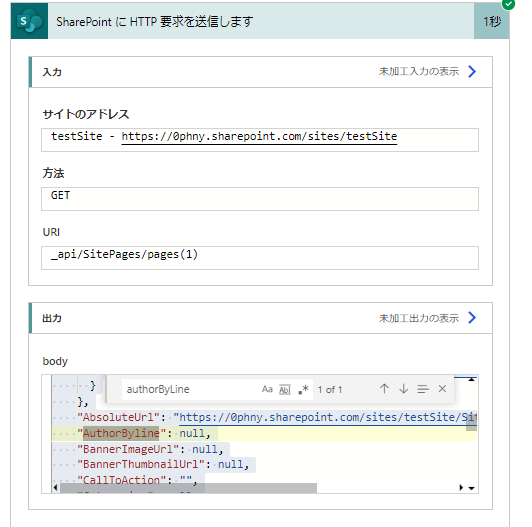Screen dimensions: 532x527
Task: Click the right scroll arrow of body
Action: pyautogui.click(x=461, y=488)
